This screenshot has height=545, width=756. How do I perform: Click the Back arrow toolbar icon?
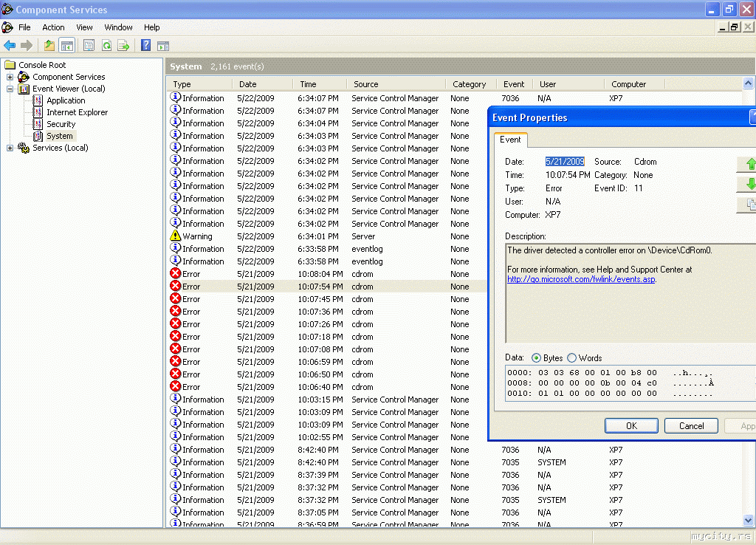coord(10,46)
